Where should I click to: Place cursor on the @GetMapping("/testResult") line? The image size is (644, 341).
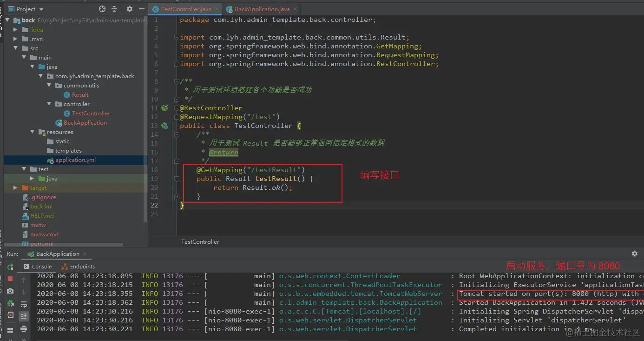(250, 170)
